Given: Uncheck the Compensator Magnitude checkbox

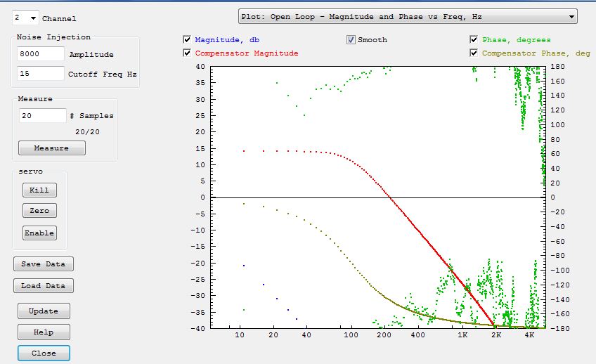Looking at the screenshot, I should coord(187,53).
